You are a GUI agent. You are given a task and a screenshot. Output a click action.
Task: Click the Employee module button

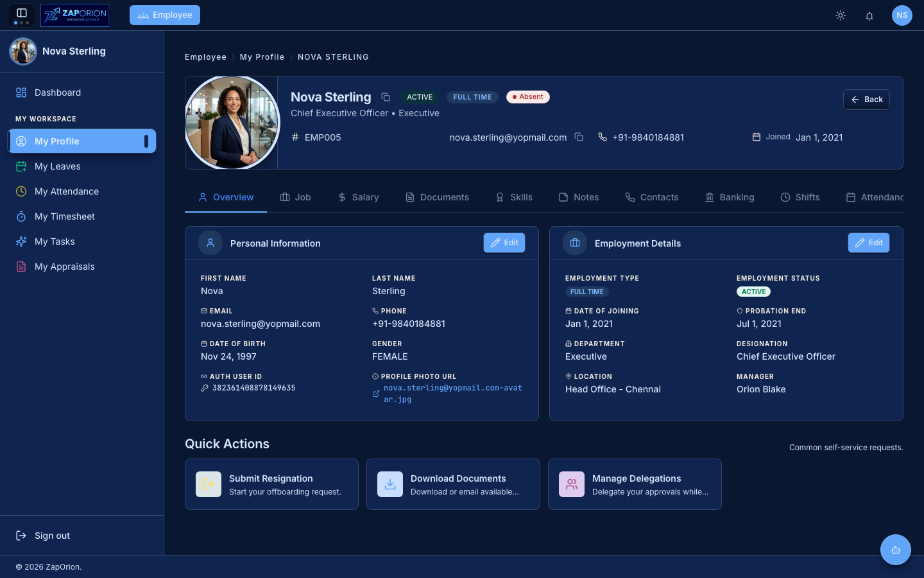click(x=165, y=15)
